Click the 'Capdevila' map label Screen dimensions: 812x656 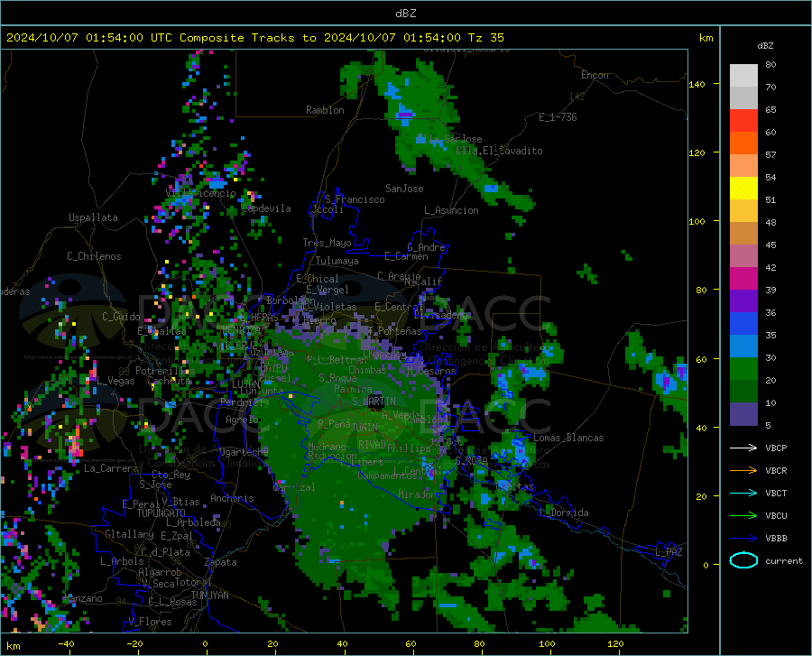(x=266, y=208)
